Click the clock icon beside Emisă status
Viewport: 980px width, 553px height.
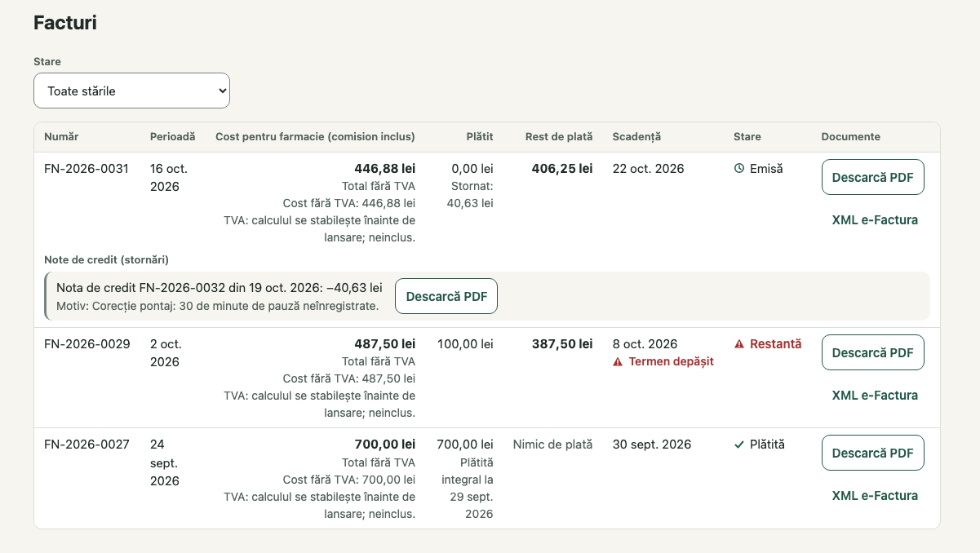tap(739, 169)
